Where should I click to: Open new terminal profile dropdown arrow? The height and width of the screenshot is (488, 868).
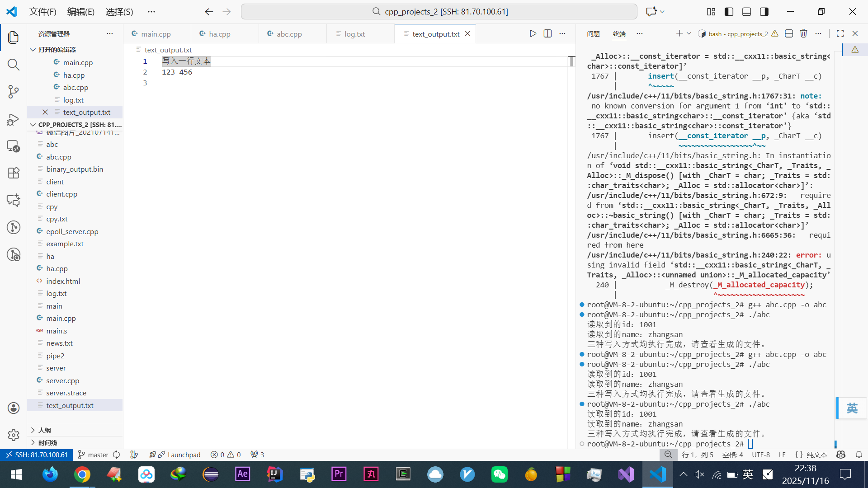[689, 33]
